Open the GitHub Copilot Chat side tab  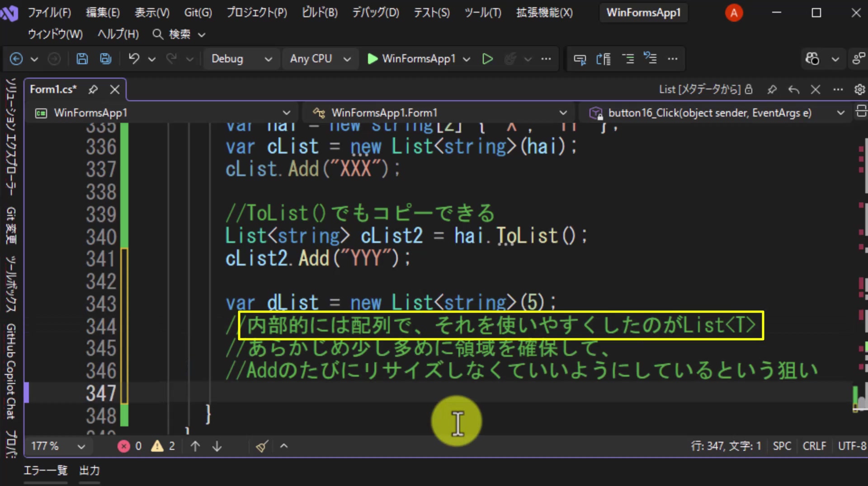click(11, 372)
